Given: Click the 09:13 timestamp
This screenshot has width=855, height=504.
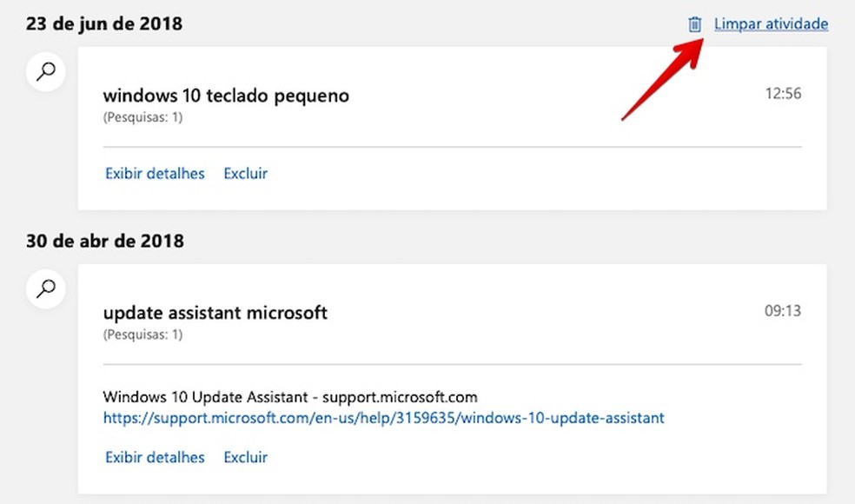Looking at the screenshot, I should click(783, 310).
